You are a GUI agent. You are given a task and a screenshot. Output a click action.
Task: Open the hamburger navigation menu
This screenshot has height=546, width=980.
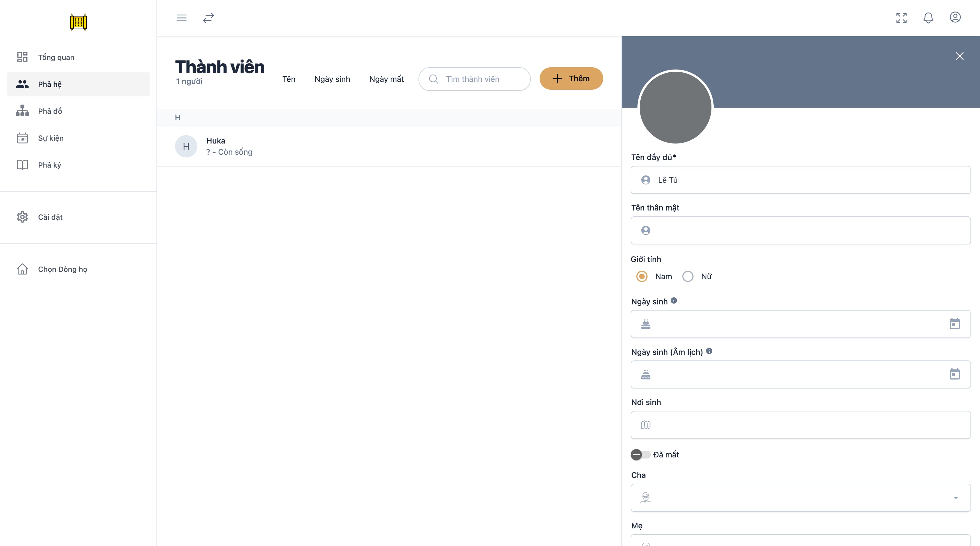[181, 18]
